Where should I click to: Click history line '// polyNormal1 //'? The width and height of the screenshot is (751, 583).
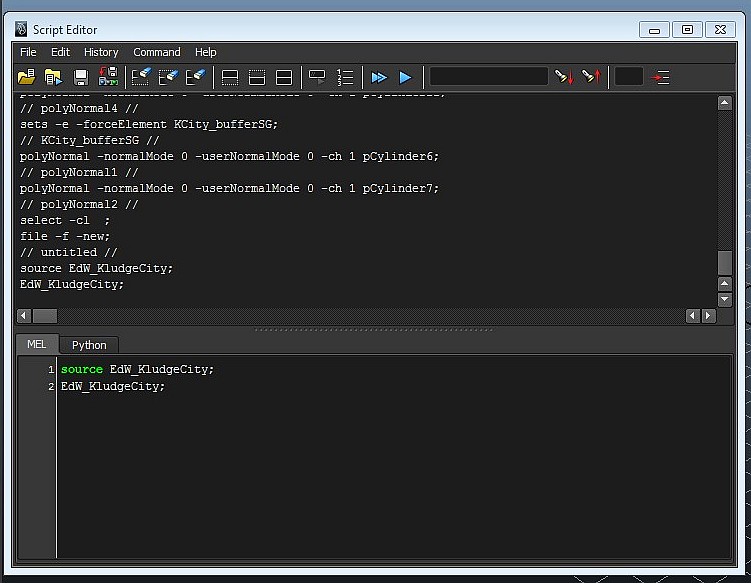[x=79, y=172]
